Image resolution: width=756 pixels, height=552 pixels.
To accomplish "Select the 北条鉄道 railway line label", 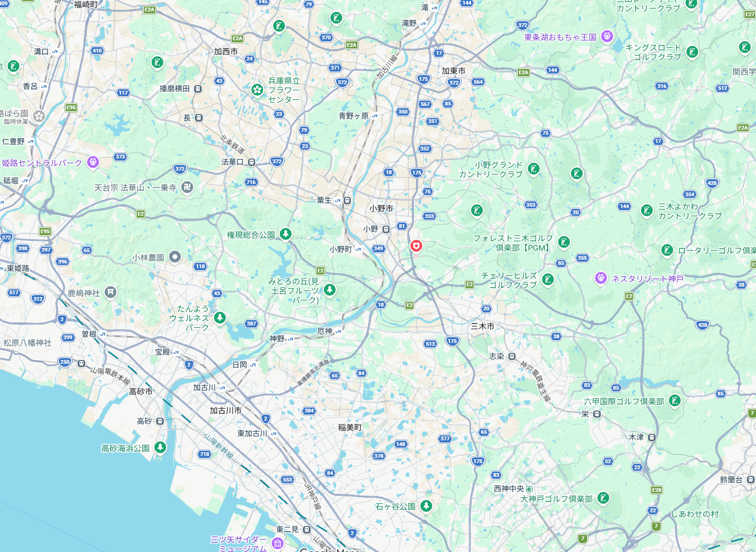I will pyautogui.click(x=232, y=144).
